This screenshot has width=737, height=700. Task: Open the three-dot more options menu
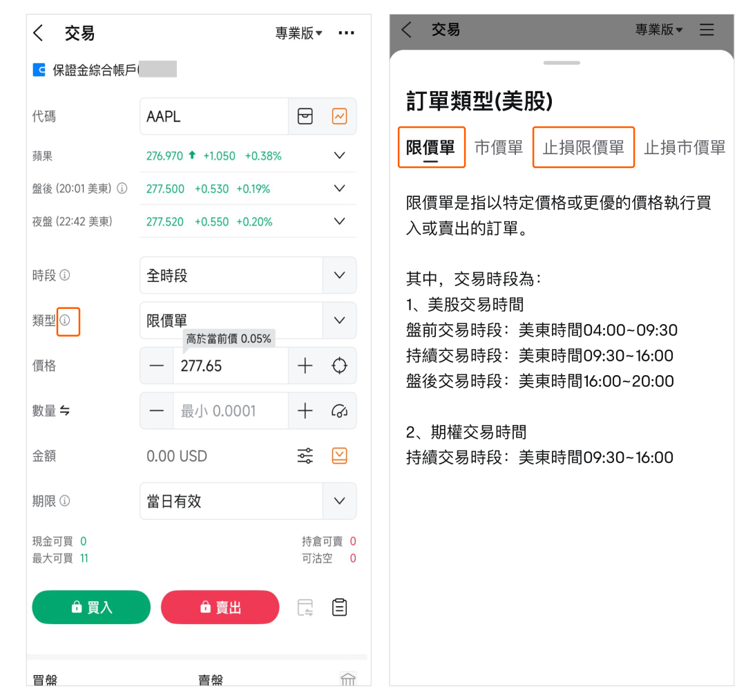point(346,32)
